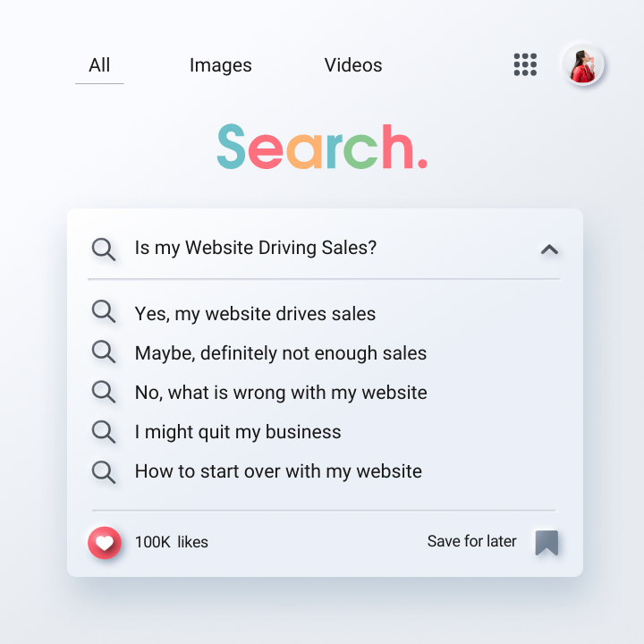This screenshot has width=644, height=644.
Task: Click magnifier icon beside 'How to start over'
Action: [x=104, y=470]
